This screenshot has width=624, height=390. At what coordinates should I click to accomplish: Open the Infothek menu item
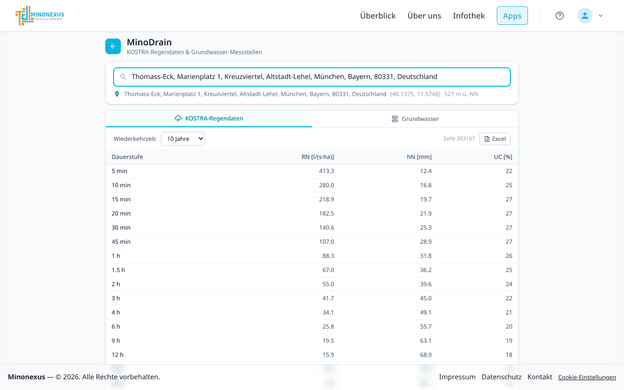(469, 16)
